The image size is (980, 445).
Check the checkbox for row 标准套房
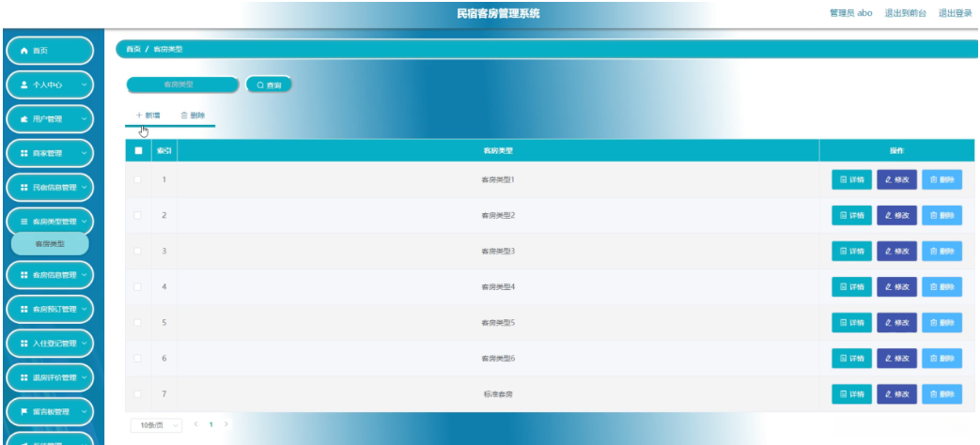pos(137,393)
